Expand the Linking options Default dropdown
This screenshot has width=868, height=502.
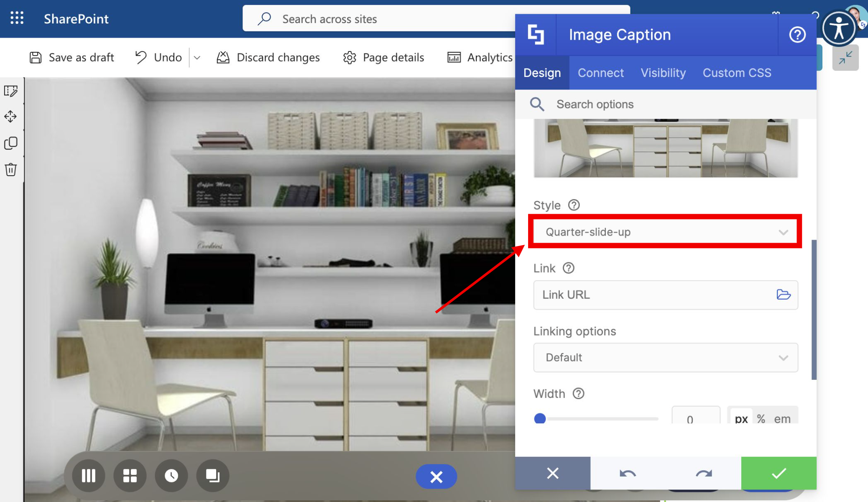665,358
